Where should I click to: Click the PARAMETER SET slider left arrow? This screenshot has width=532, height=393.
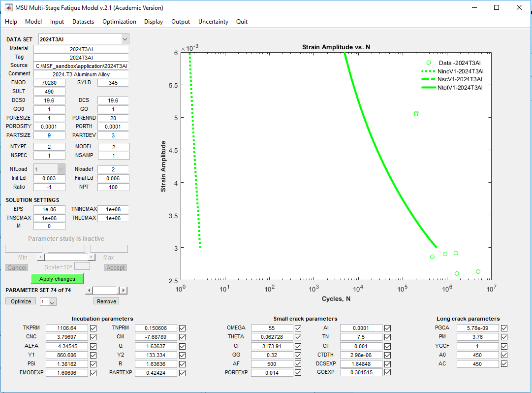point(89,291)
